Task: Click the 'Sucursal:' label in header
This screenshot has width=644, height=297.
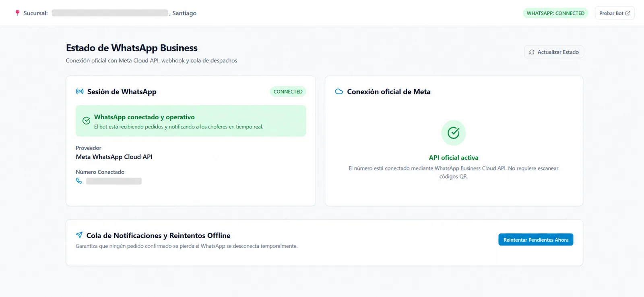Action: (35, 13)
